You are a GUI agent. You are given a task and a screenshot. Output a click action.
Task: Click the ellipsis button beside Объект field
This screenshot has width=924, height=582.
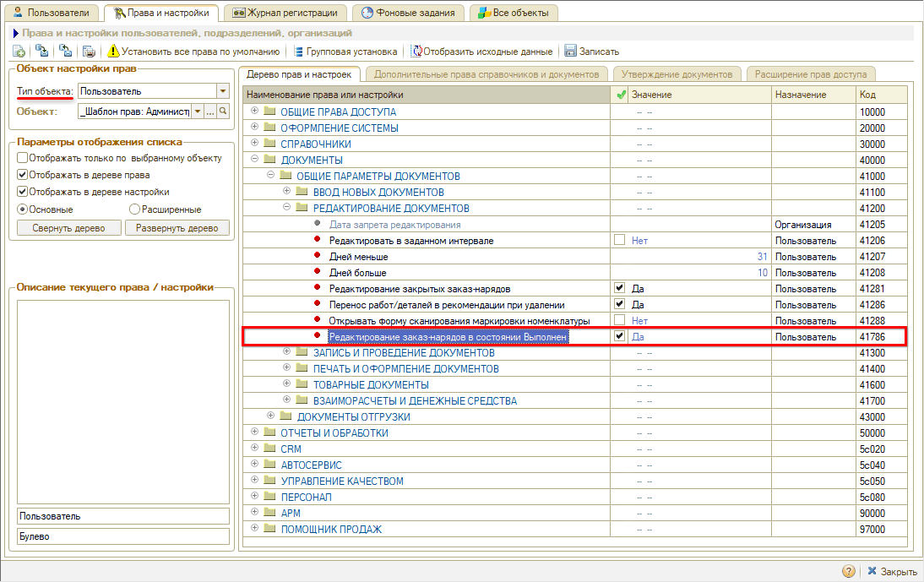tap(210, 111)
